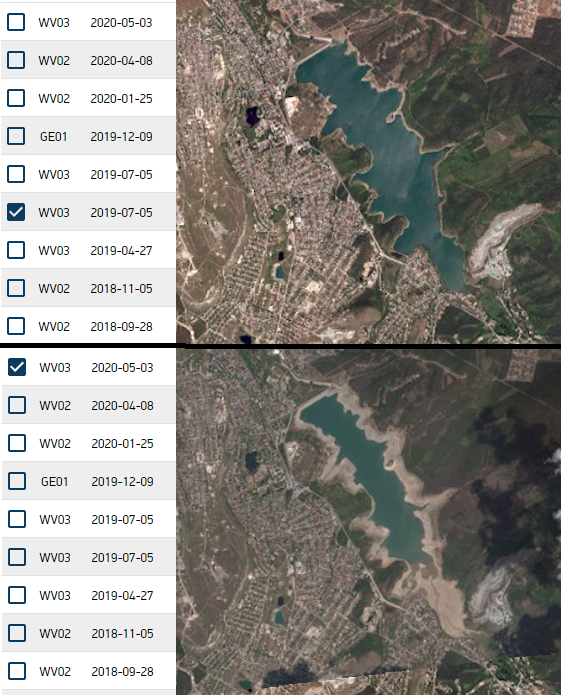Tick WV02 2020-01-25 checkbox in lower list
The height and width of the screenshot is (696, 561).
(17, 443)
